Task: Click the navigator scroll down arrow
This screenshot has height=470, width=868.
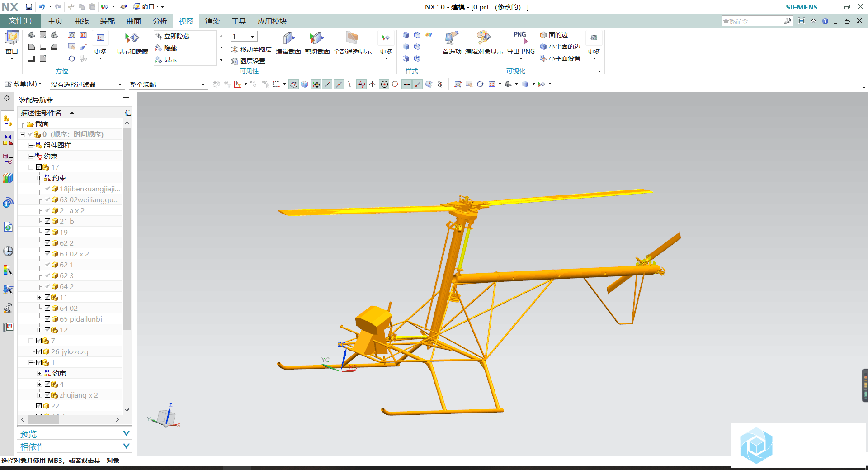Action: pos(127,410)
